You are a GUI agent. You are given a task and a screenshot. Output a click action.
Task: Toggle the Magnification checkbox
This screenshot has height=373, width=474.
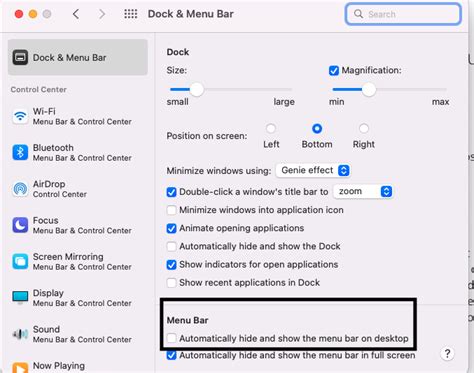(x=334, y=71)
